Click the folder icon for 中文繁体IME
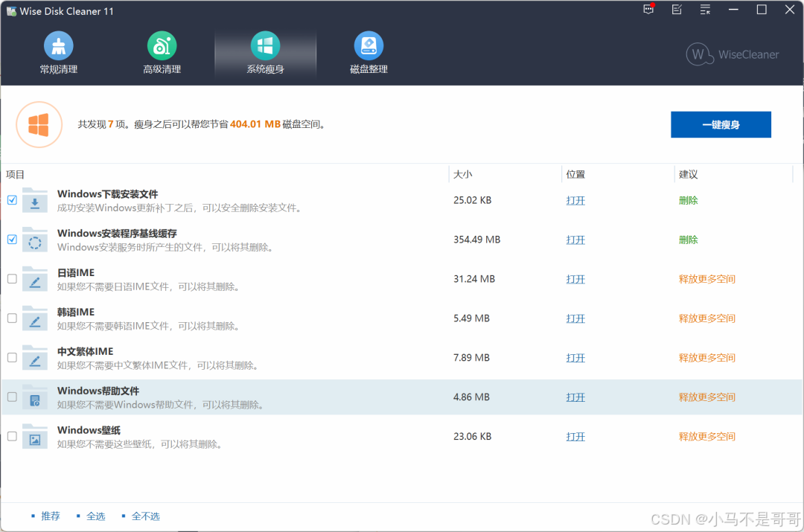Screen dimensions: 804x532 (35, 358)
